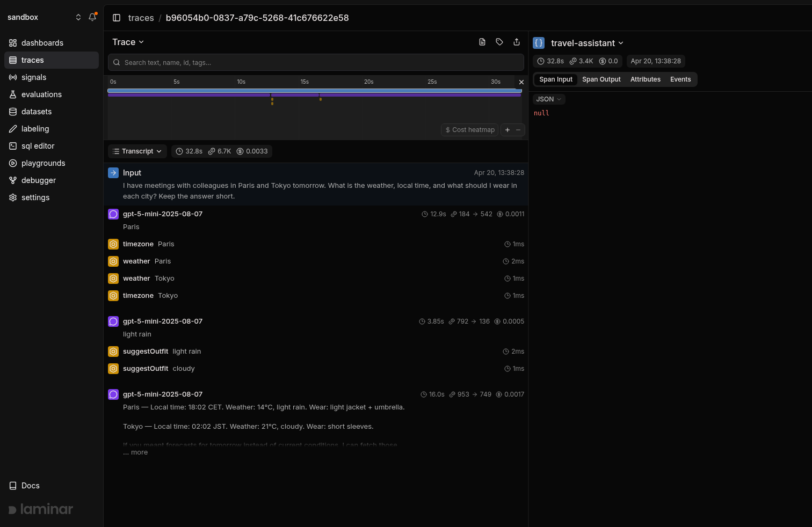Image resolution: width=812 pixels, height=527 pixels.
Task: Click the traces breadcrumb link
Action: (141, 18)
